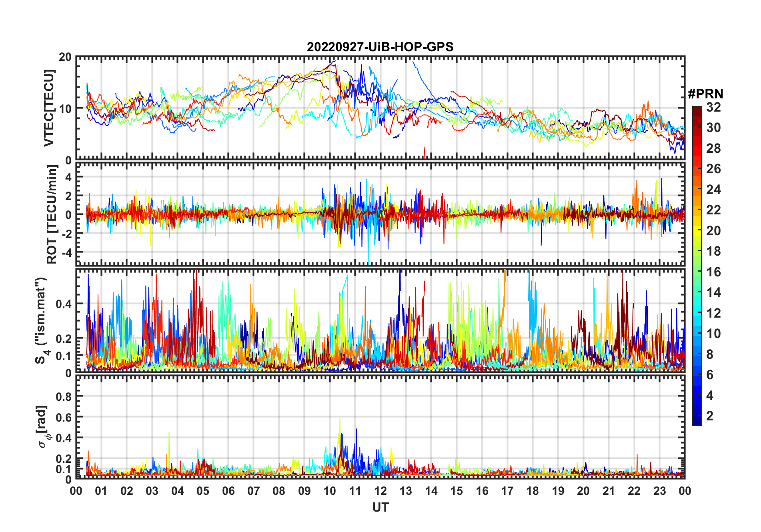Click the plot title 20220927-UiB-HOP-GPS

380,47
